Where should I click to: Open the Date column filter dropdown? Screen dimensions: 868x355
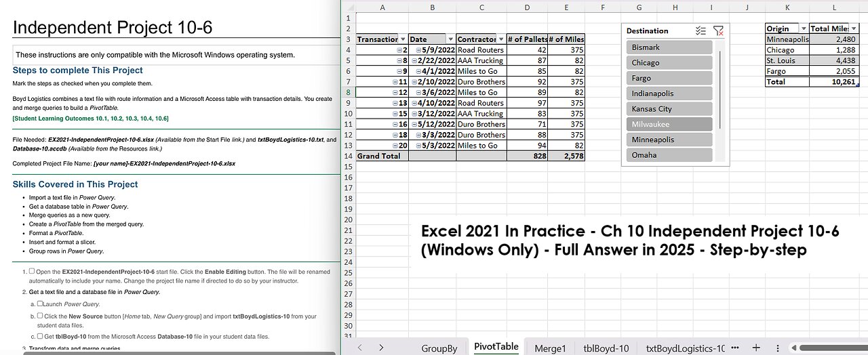click(x=450, y=39)
